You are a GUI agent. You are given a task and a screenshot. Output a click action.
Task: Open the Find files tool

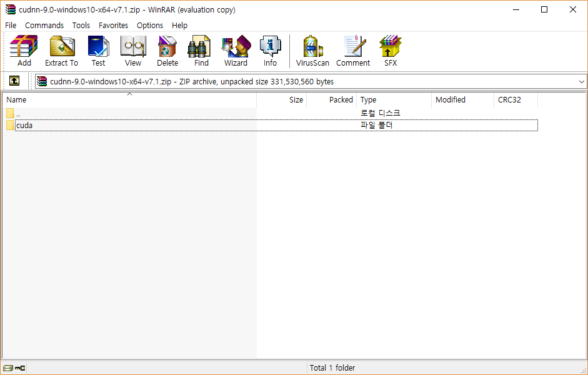(201, 51)
